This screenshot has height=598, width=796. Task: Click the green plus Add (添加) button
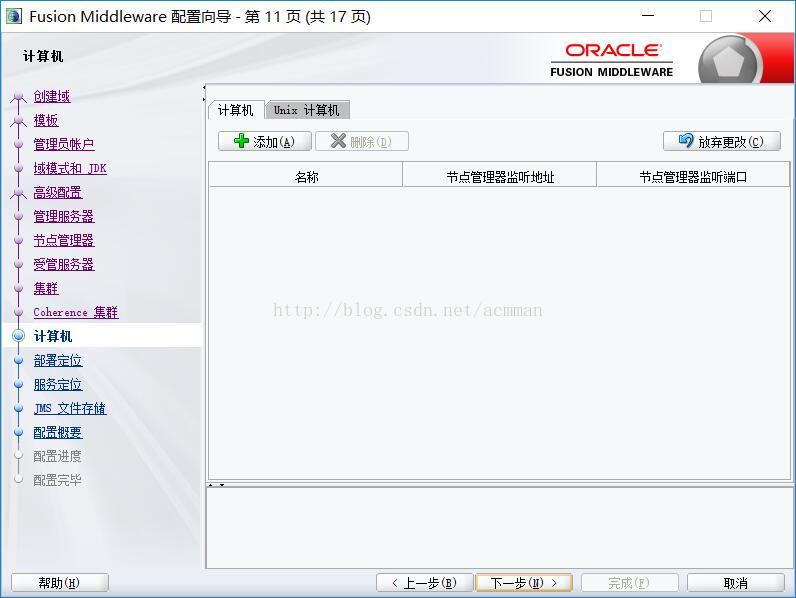tap(264, 141)
